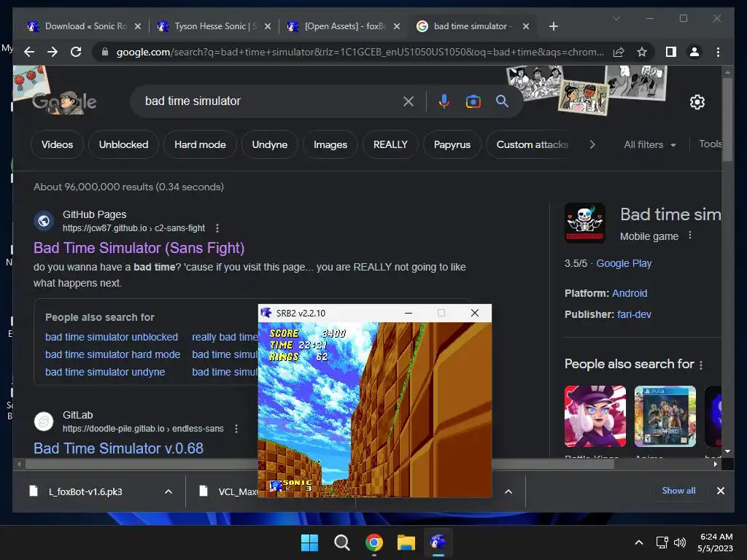
Task: Switch to the Download Sonic Robo tab
Action: tap(85, 26)
